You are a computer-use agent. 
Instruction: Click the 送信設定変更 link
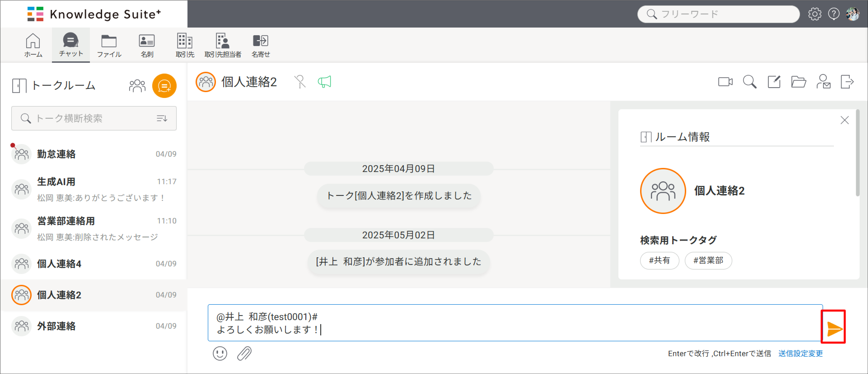(801, 353)
